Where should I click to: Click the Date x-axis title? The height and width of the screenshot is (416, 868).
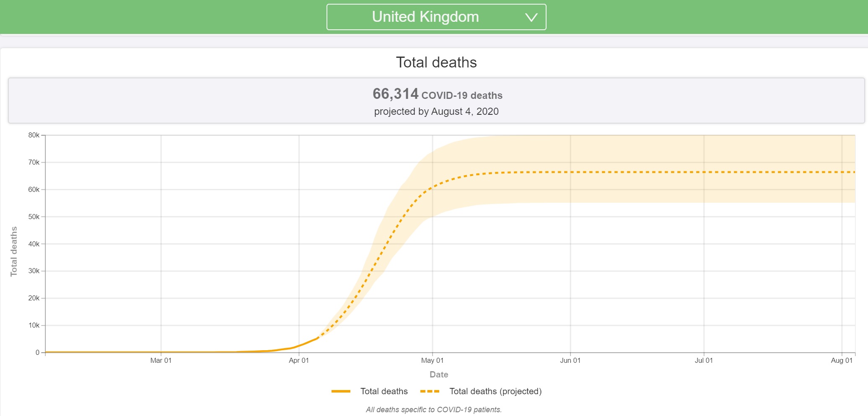tap(439, 375)
